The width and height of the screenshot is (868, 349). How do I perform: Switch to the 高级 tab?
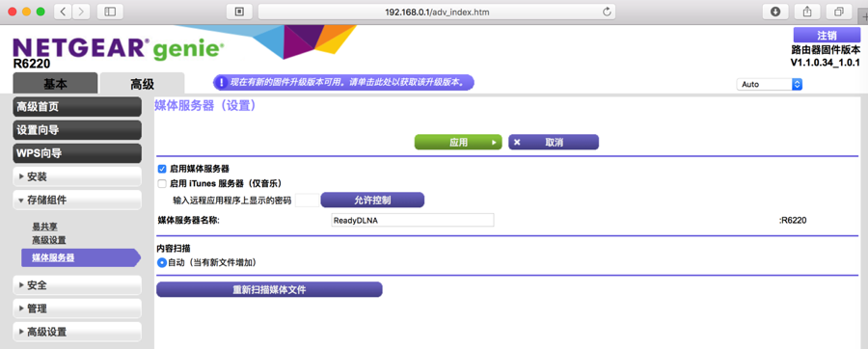143,84
